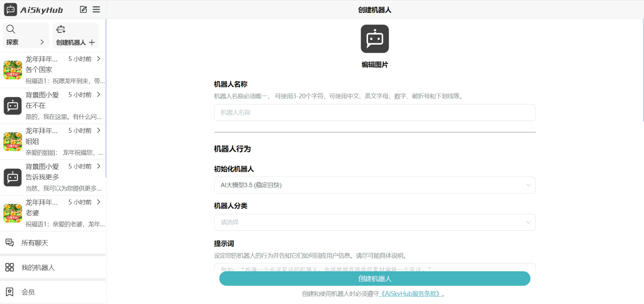
Task: Click the new chat edit icon
Action: pos(83,10)
